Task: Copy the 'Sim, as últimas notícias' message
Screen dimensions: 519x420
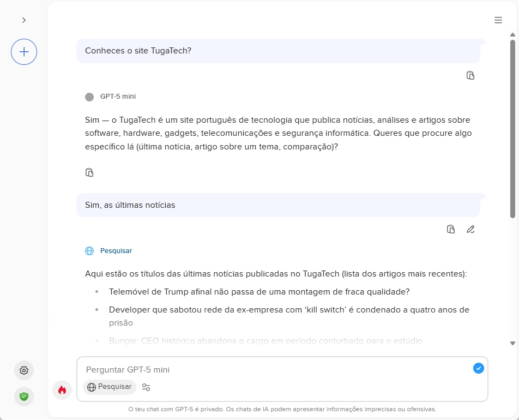Action: click(x=451, y=229)
